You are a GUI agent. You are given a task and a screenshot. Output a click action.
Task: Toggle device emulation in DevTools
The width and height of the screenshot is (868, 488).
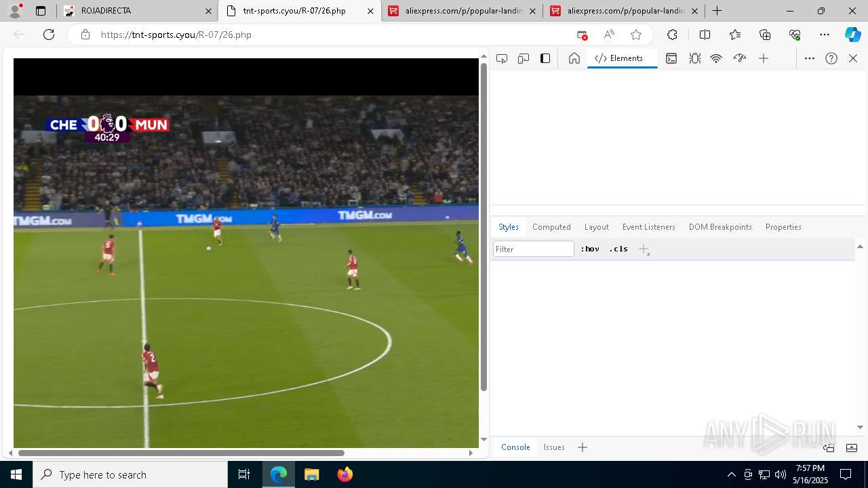pyautogui.click(x=524, y=58)
